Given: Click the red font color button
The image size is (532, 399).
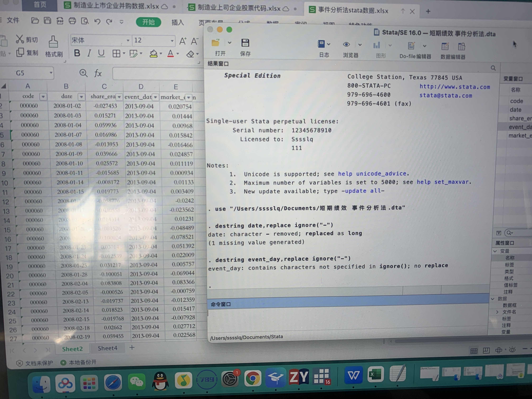Looking at the screenshot, I should (170, 53).
